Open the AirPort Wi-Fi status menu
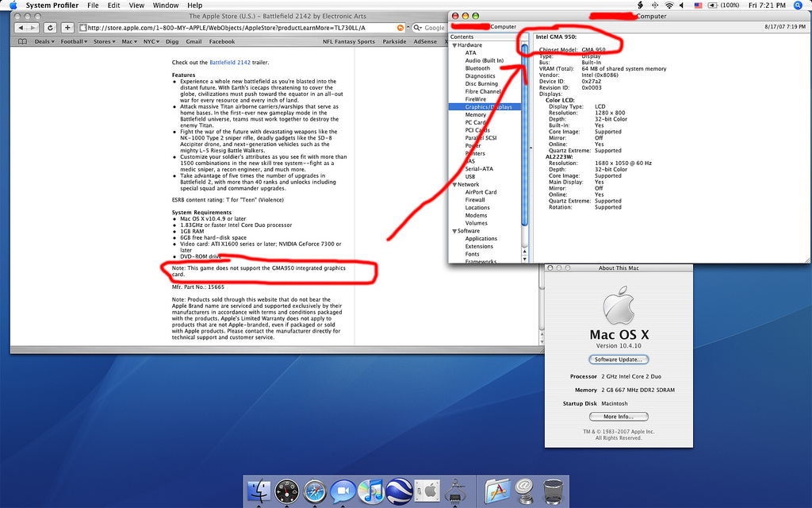The height and width of the screenshot is (508, 812). click(669, 6)
